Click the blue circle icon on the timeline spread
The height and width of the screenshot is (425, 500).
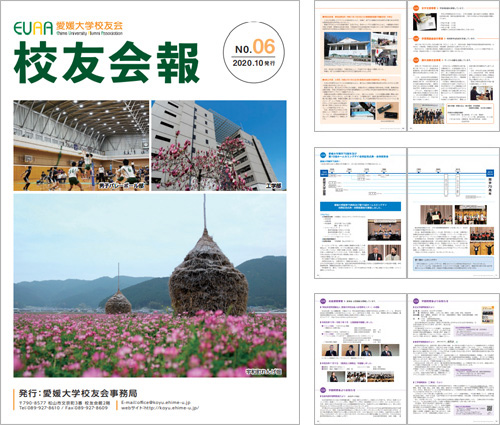pos(323,155)
